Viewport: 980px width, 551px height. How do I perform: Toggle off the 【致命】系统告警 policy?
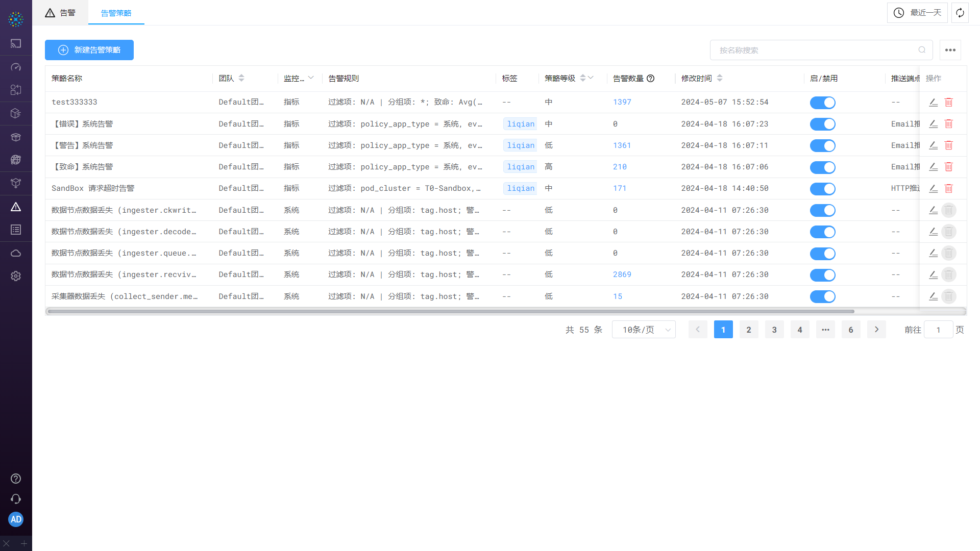point(822,167)
